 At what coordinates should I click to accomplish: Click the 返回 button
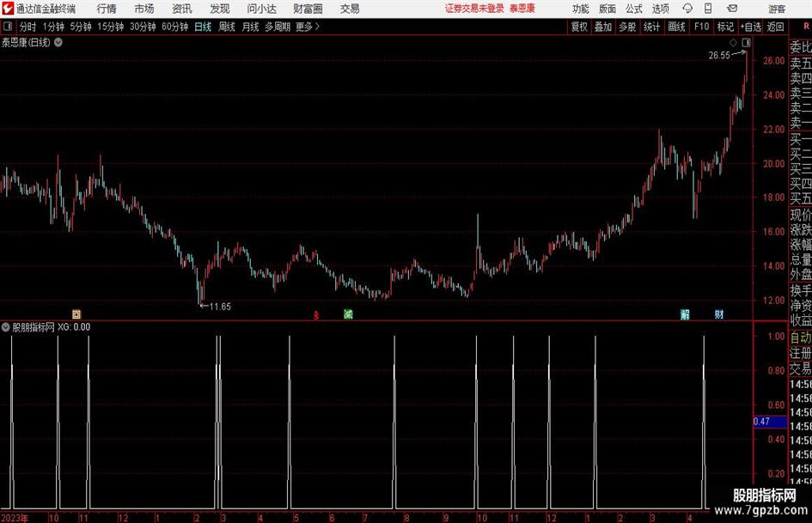tap(775, 27)
